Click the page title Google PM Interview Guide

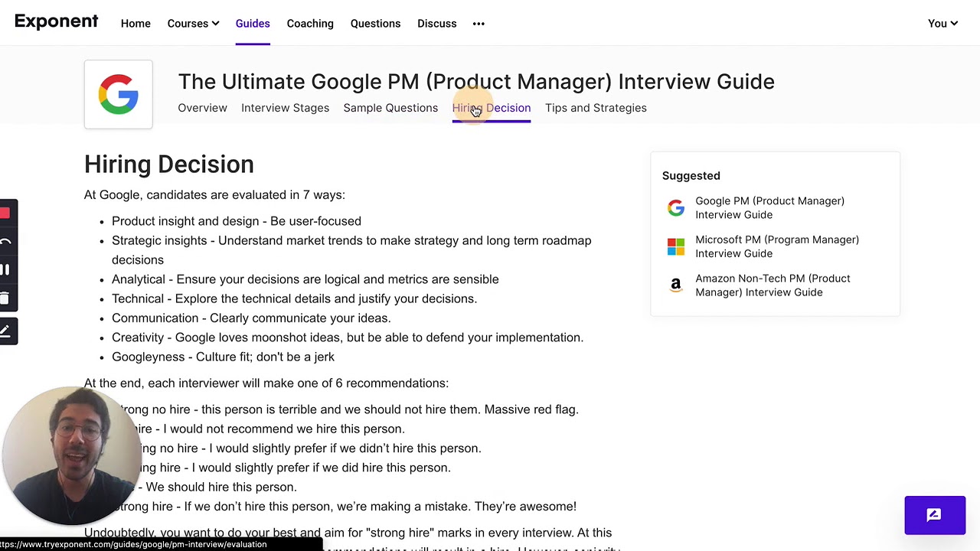476,81
